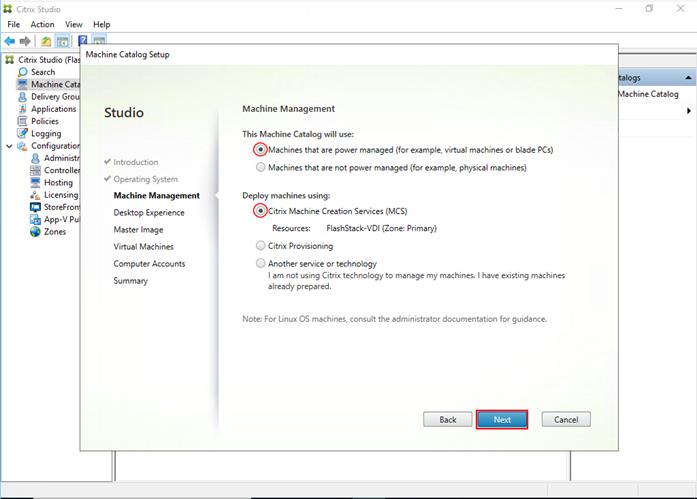Select Policies in the tree
The width and height of the screenshot is (697, 499).
[44, 121]
